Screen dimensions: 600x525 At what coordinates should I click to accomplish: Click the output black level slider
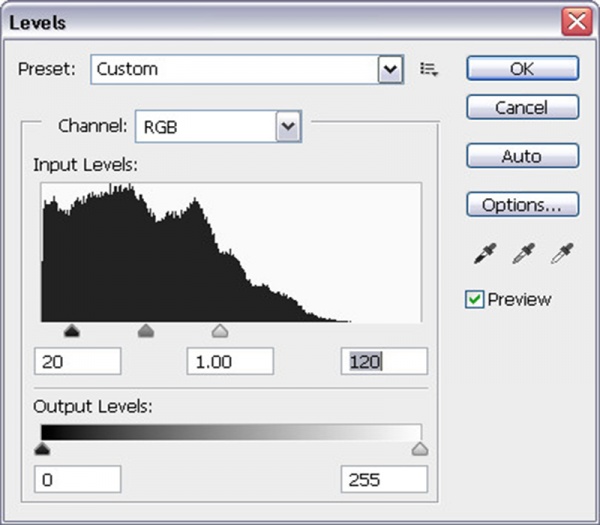coord(42,449)
